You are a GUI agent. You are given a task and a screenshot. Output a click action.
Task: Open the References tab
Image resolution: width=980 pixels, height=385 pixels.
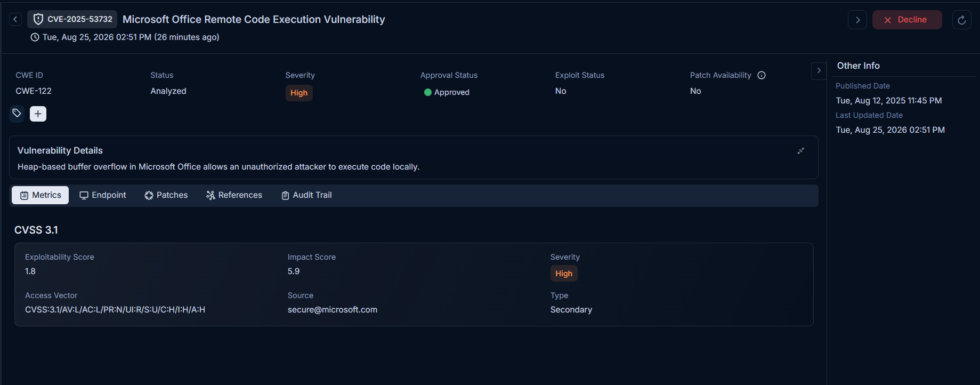coord(234,195)
